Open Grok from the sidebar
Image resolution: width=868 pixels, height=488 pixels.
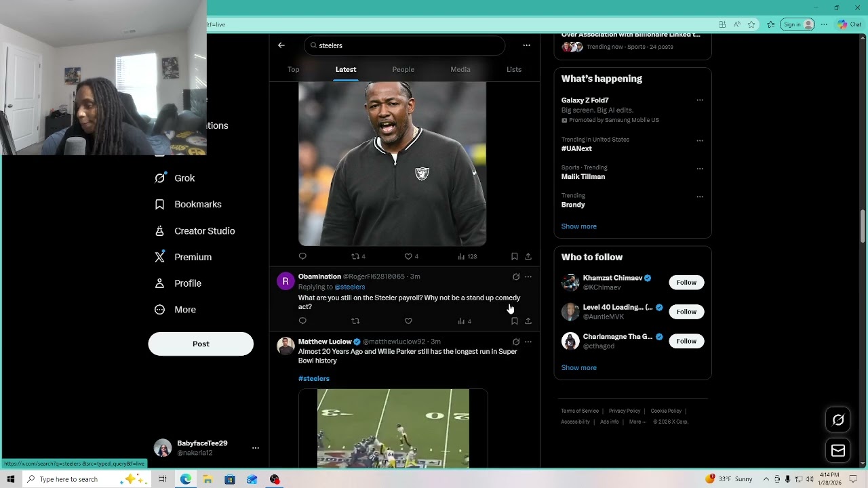tap(184, 178)
